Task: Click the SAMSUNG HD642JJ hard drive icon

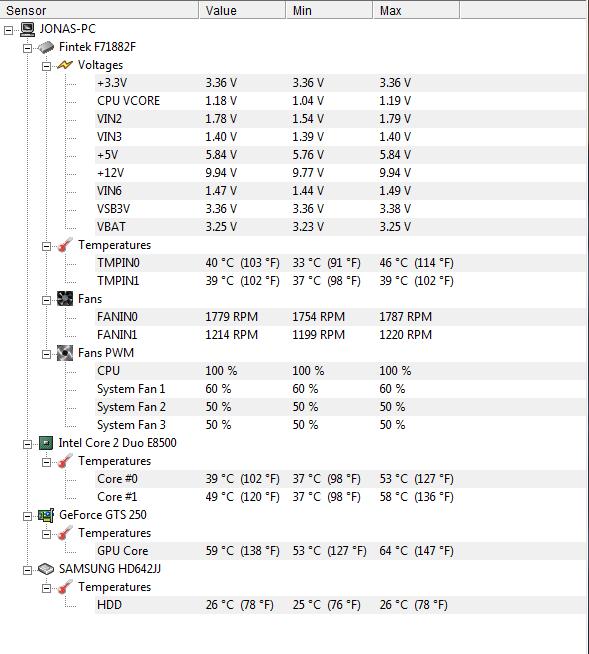Action: [46, 569]
